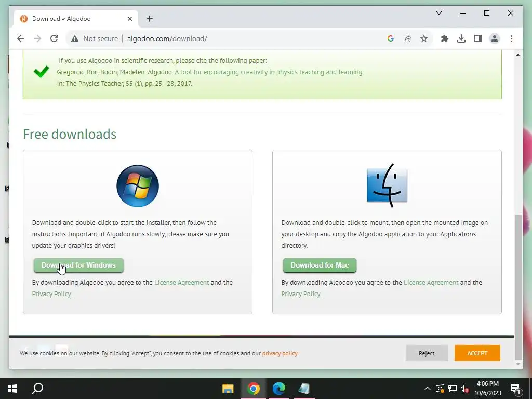
Task: Close the Download « Algodoo tab
Action: [129, 19]
